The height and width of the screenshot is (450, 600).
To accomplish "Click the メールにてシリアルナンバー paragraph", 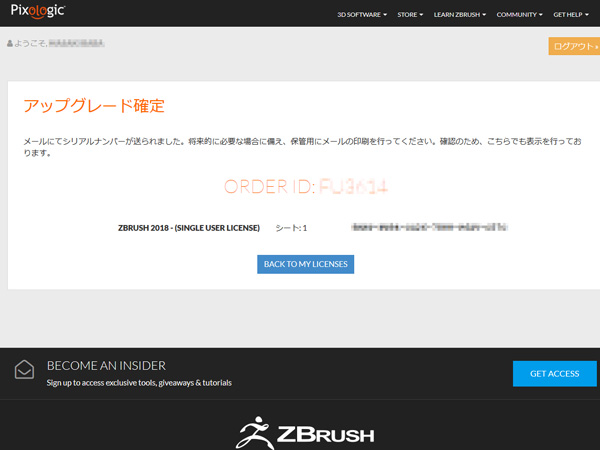I will click(302, 147).
